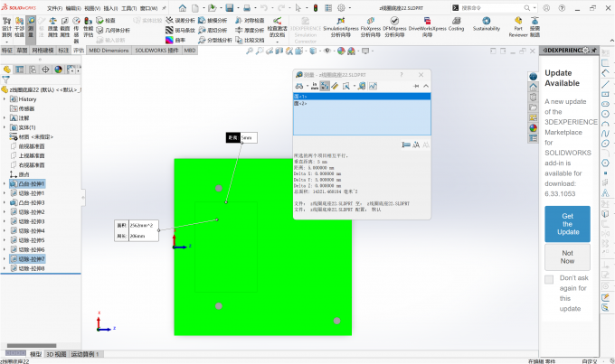Screen dimensions: 615x364
Task: Toggle the XYZ delta display in Measure dialog
Action: pos(325,86)
